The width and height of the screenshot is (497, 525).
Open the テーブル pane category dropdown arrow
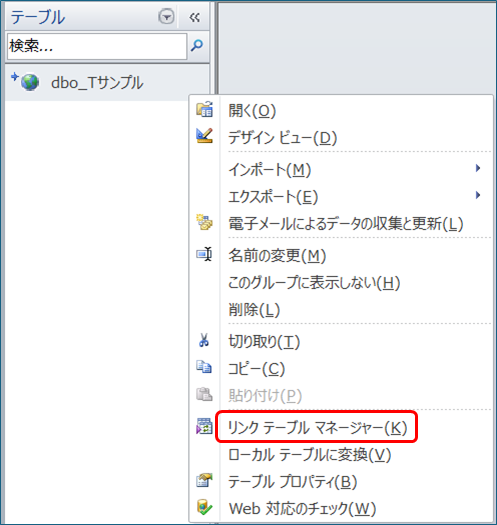click(166, 16)
